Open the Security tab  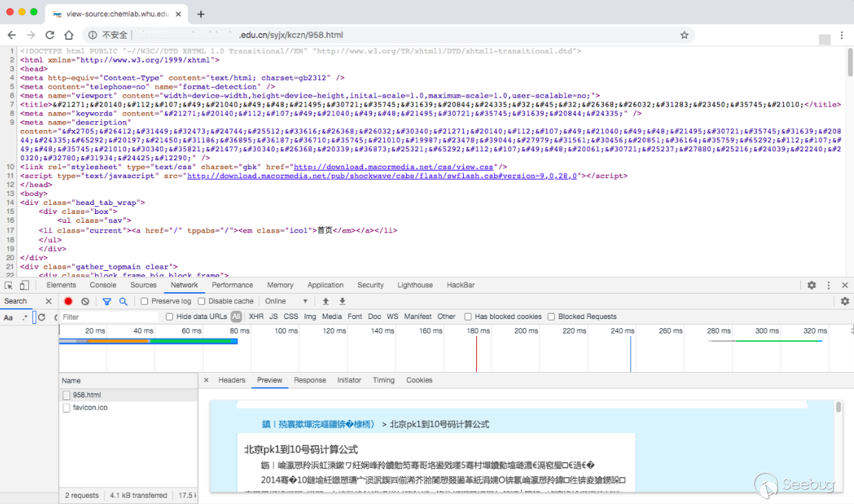pyautogui.click(x=370, y=285)
